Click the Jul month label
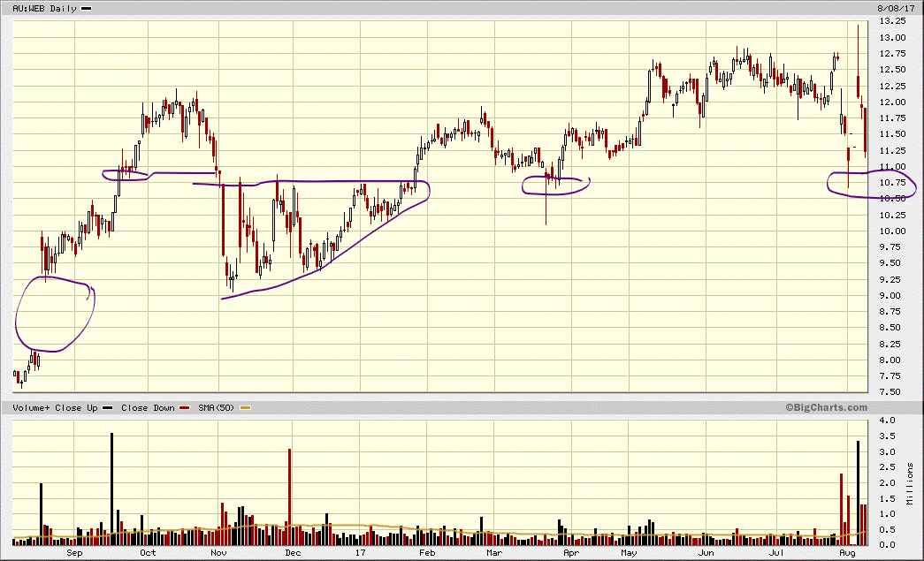 pos(776,552)
